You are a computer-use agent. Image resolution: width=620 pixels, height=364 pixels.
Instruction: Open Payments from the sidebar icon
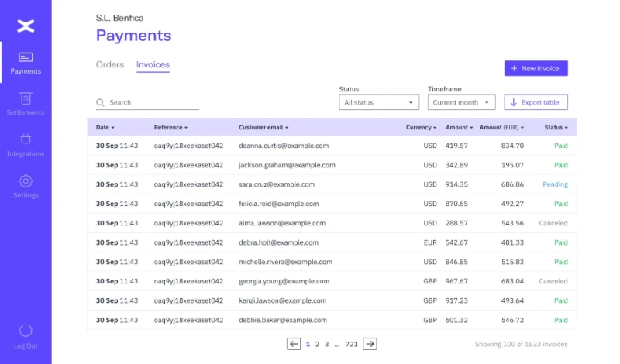click(26, 58)
